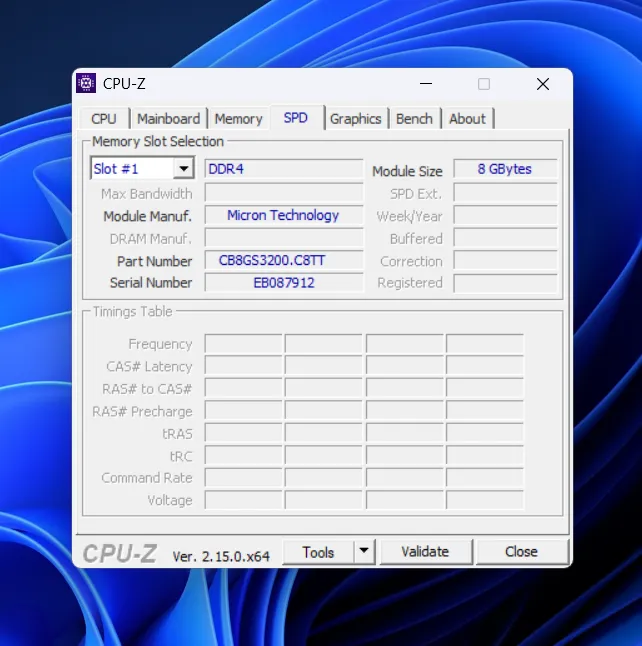Switch to the CPU tab
The image size is (642, 646).
pyautogui.click(x=104, y=118)
